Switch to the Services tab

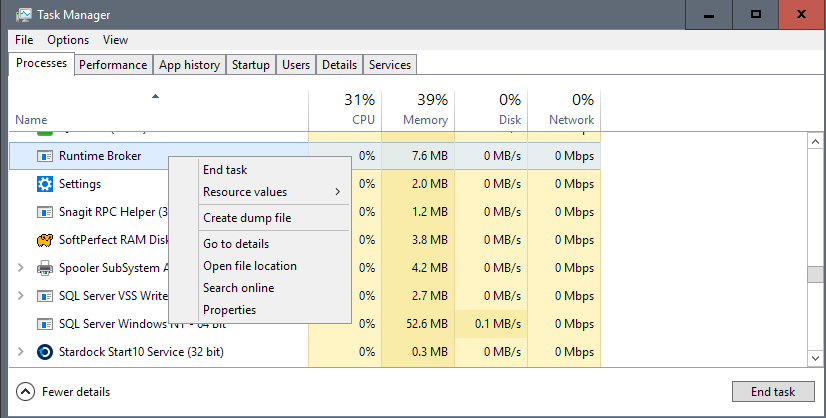390,65
